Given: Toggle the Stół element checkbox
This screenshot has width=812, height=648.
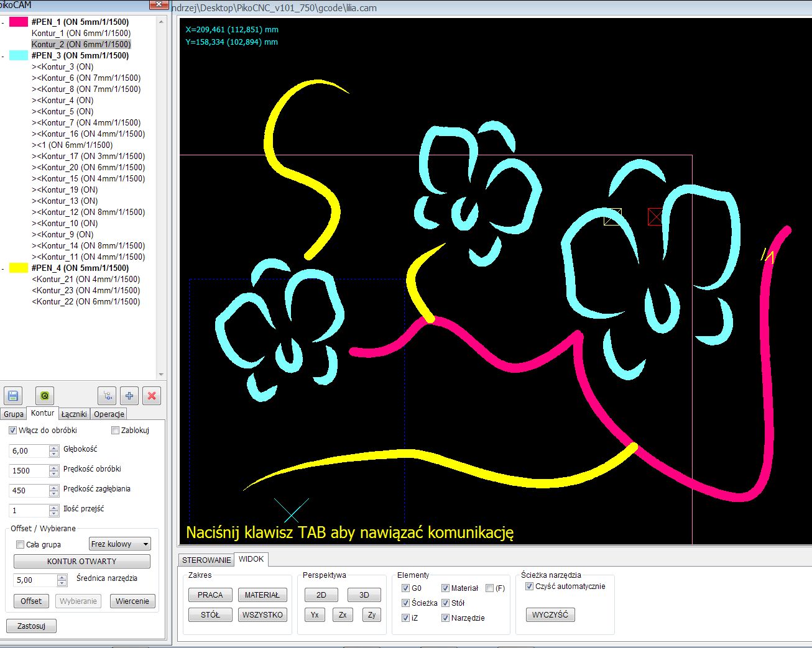Looking at the screenshot, I should (445, 603).
